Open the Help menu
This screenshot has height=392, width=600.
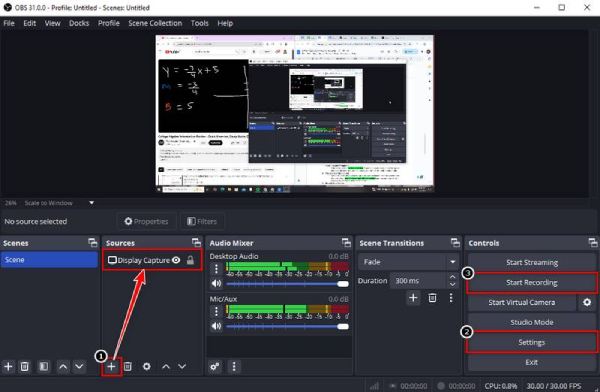(x=225, y=23)
